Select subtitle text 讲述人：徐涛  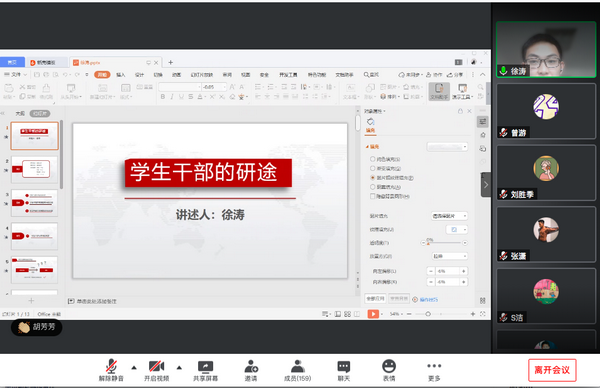[x=210, y=215]
